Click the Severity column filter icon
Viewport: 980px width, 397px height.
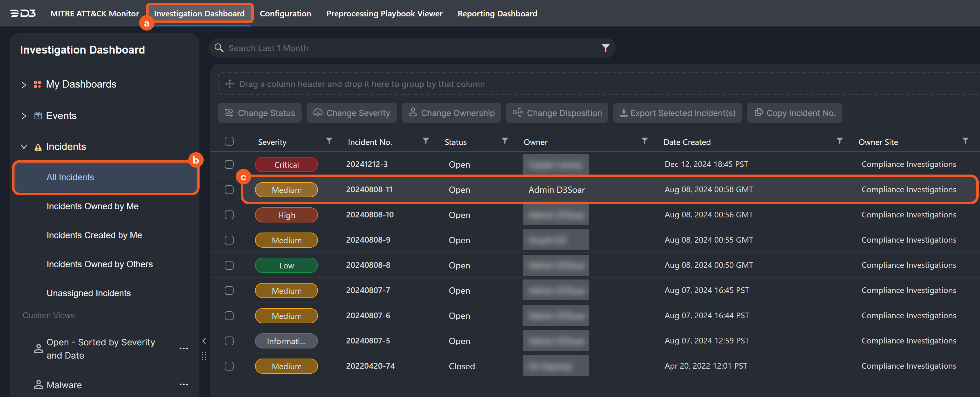[x=329, y=141]
